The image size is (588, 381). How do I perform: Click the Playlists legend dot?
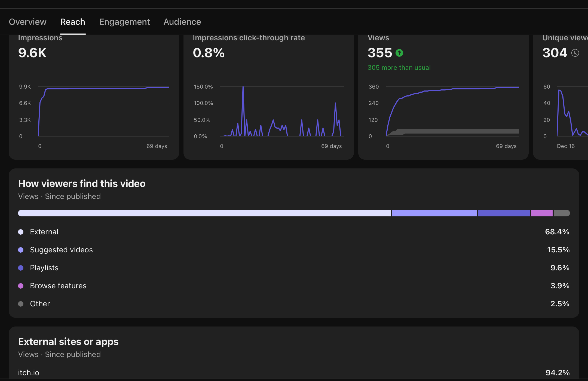21,268
